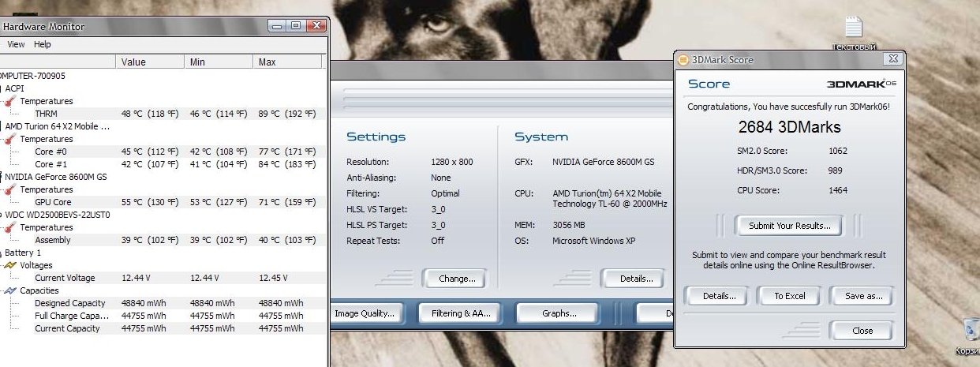
Task: Select the Core #1 row
Action: pyautogui.click(x=163, y=164)
